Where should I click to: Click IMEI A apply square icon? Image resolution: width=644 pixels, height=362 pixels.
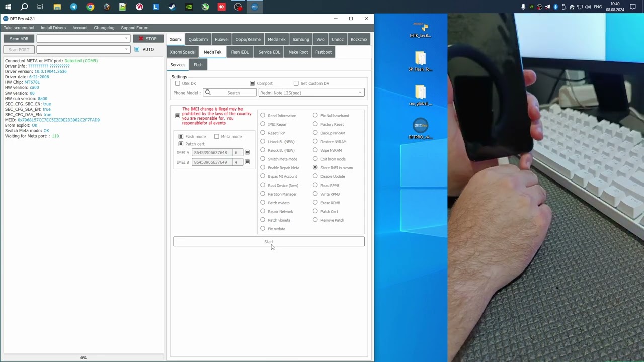coord(247,152)
